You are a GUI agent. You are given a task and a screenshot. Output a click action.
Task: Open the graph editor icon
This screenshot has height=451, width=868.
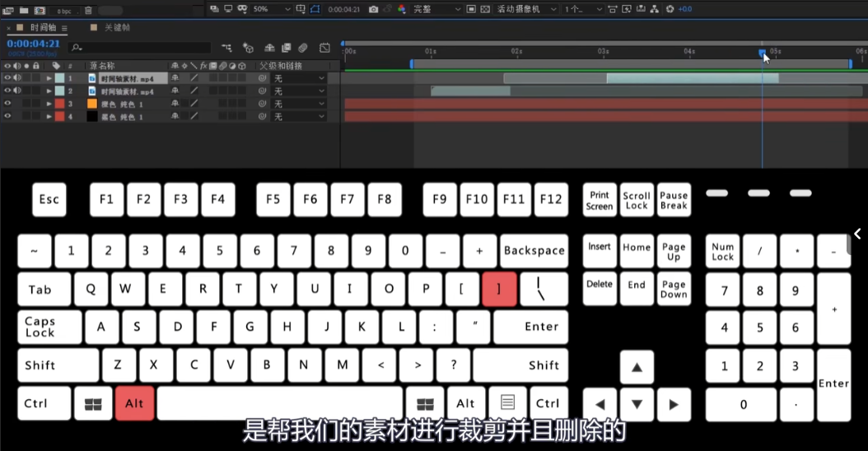[x=324, y=48]
